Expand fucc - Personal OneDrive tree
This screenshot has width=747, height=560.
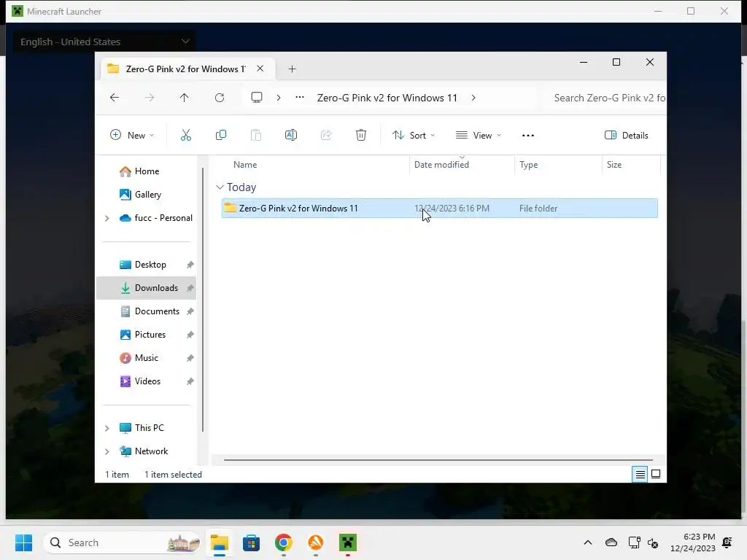[107, 218]
